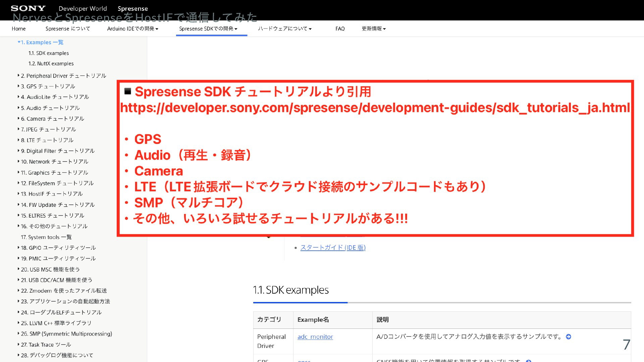Expand 18. GPIO ユーティリティツール
644x362 pixels.
[x=57, y=248]
